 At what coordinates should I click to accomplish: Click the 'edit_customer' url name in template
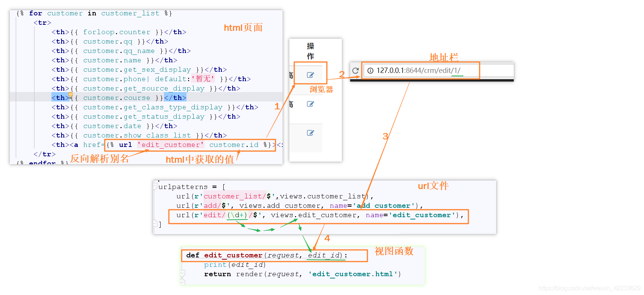pos(171,145)
